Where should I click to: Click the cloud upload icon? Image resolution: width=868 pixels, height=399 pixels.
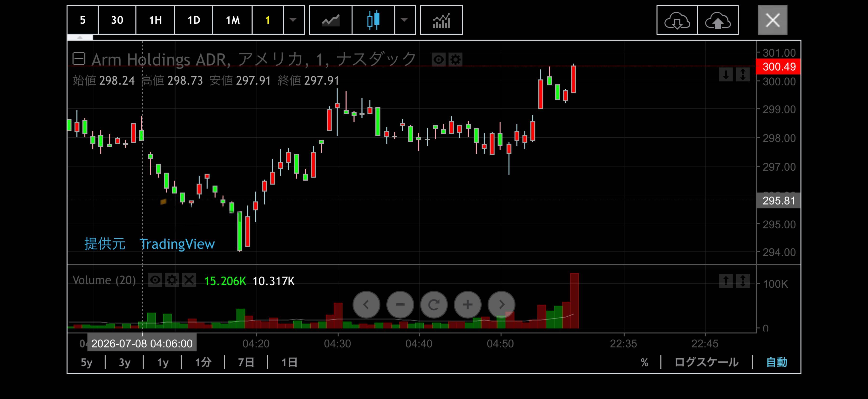coord(718,20)
